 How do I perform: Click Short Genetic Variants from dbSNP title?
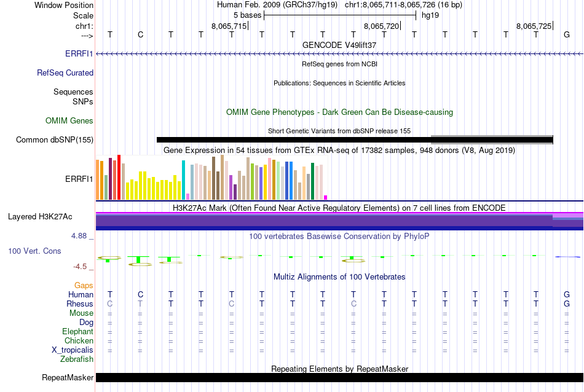[339, 131]
